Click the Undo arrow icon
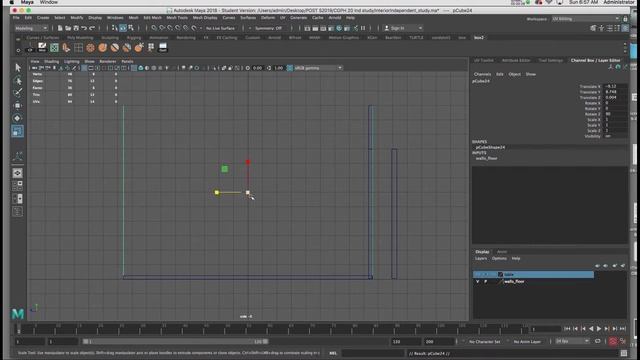Viewport: 640px width, 360px height. click(x=84, y=28)
